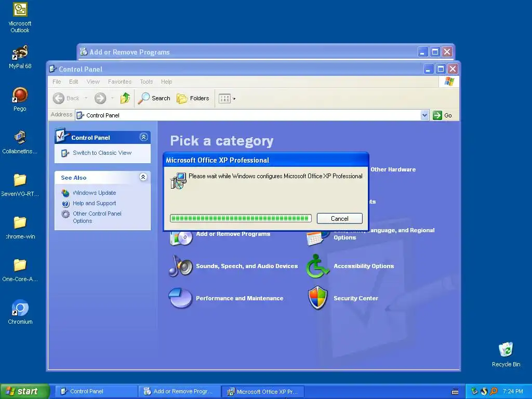Open Windows Update link
Screen dimensions: 532x399
[95, 193]
